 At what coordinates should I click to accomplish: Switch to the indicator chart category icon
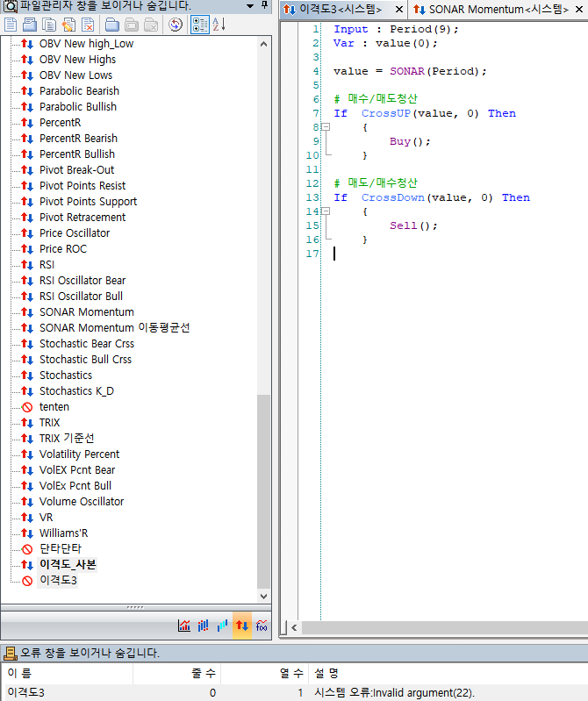pyautogui.click(x=184, y=626)
